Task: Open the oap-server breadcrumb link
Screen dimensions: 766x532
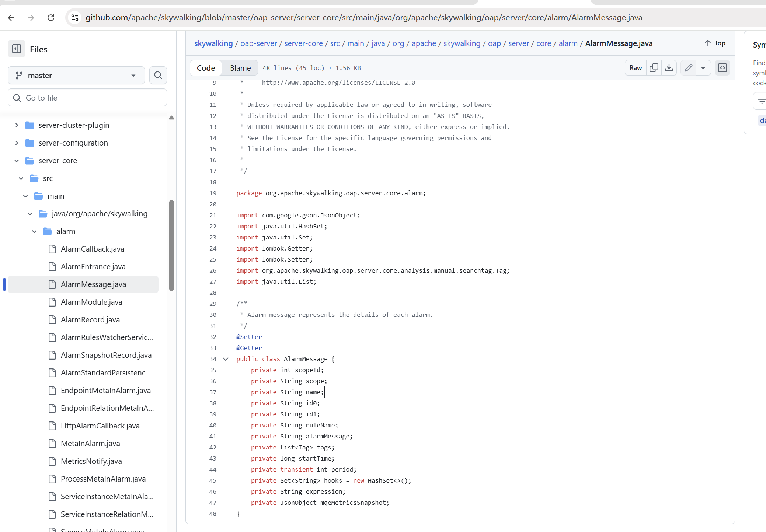Action: coord(258,43)
